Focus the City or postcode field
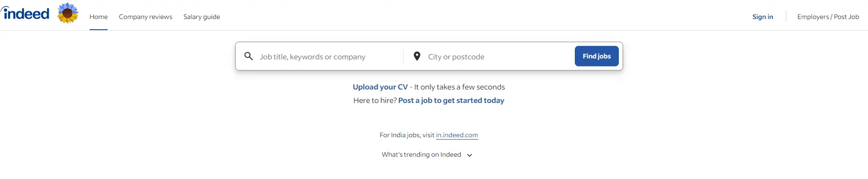This screenshot has width=868, height=179. (499, 57)
